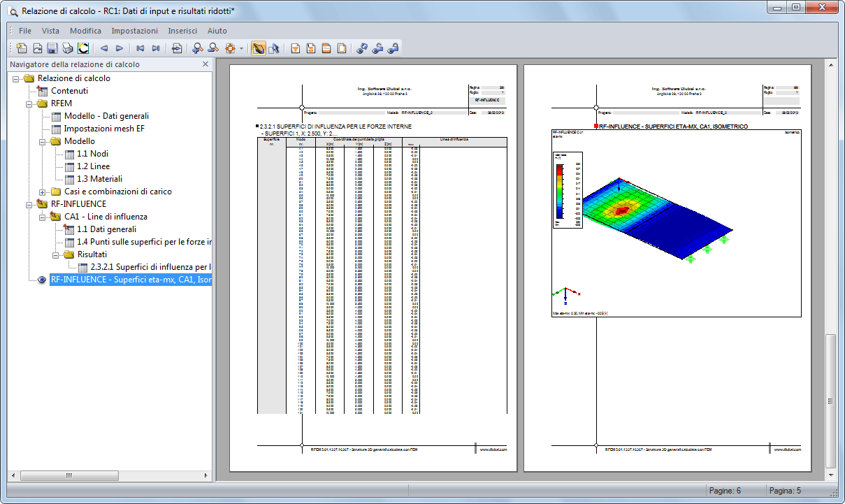
Task: Open the Impostazioni menu
Action: pyautogui.click(x=135, y=31)
